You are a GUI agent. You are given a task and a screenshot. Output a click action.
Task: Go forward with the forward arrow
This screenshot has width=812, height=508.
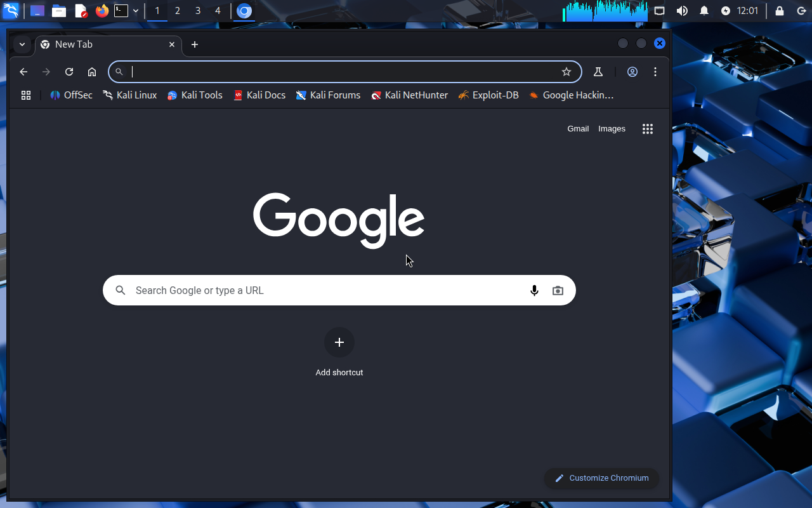pyautogui.click(x=46, y=72)
